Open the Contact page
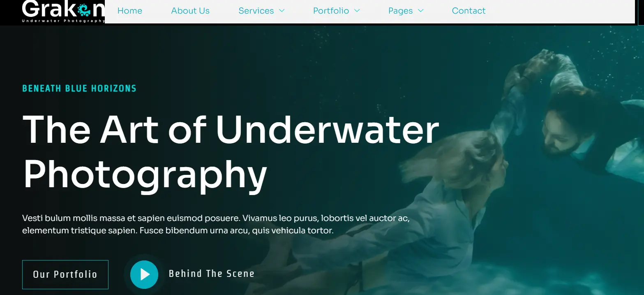 [469, 11]
